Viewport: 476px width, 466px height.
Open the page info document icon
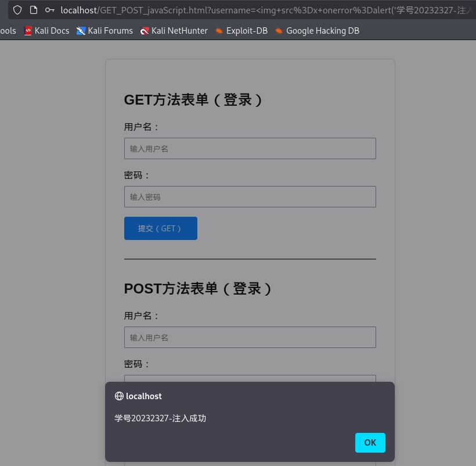pyautogui.click(x=34, y=10)
